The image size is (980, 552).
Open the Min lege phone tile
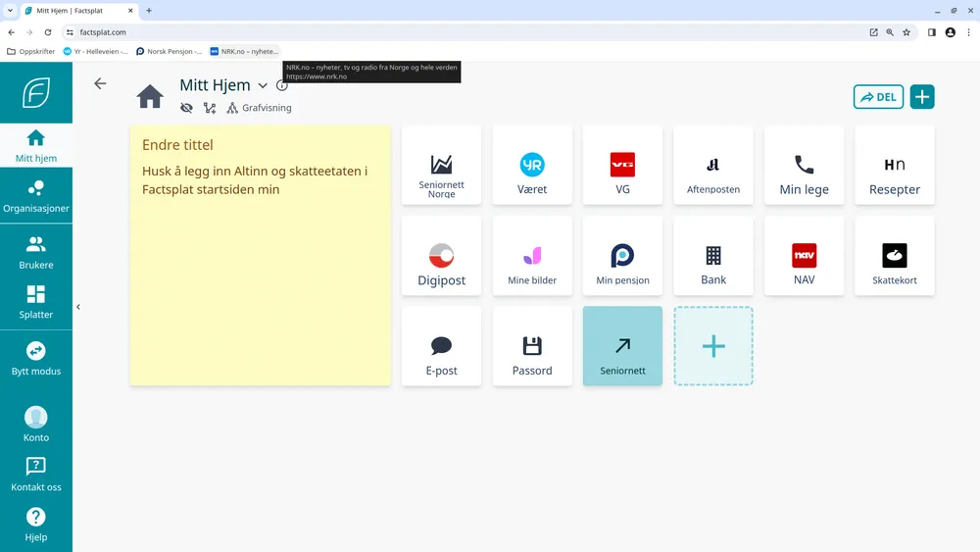point(804,166)
